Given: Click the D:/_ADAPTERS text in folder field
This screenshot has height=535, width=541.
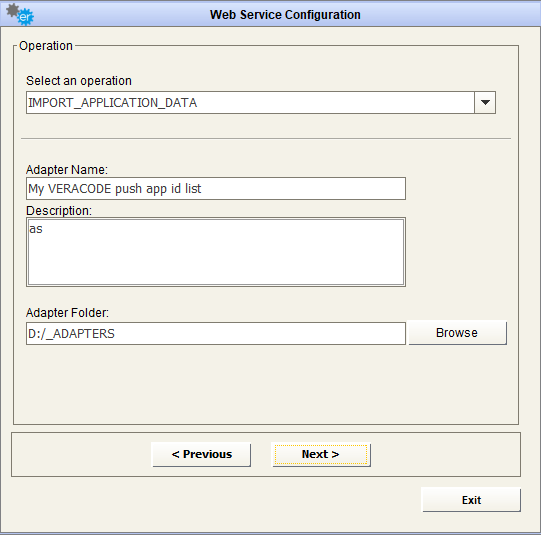Looking at the screenshot, I should pyautogui.click(x=71, y=334).
